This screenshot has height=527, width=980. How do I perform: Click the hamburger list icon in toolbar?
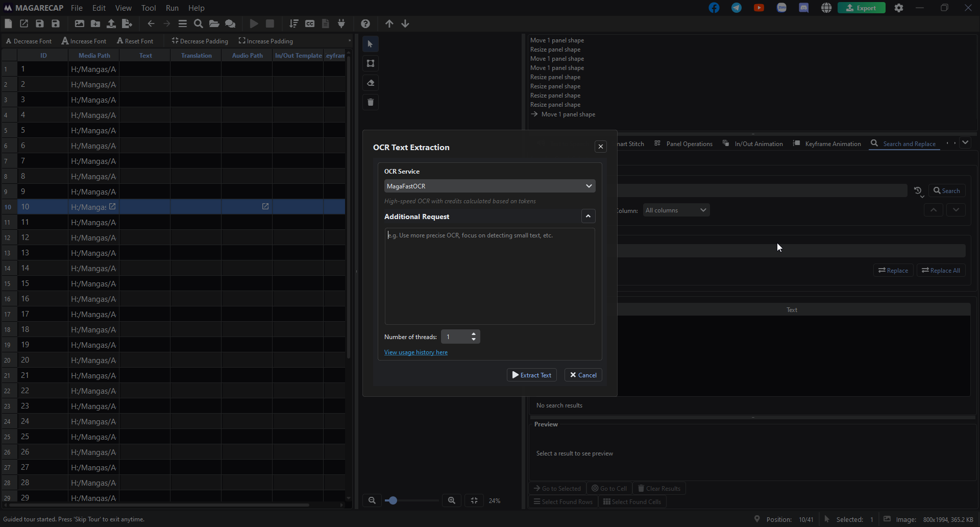click(x=182, y=23)
